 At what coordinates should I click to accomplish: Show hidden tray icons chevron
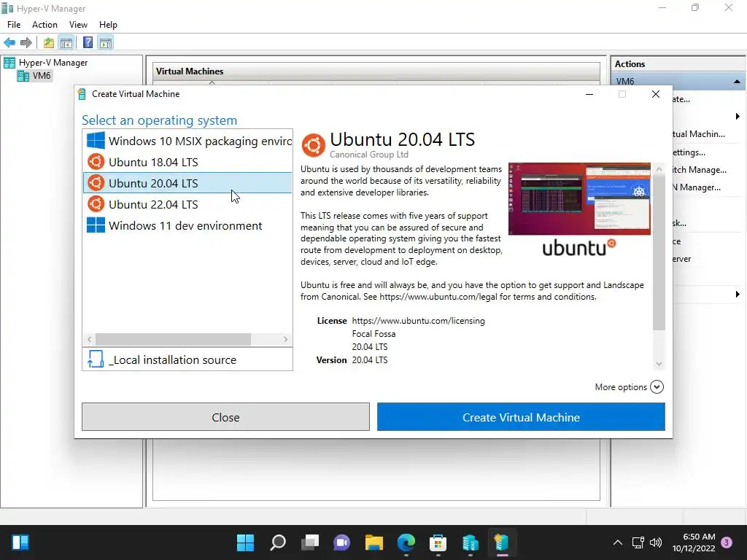617,542
